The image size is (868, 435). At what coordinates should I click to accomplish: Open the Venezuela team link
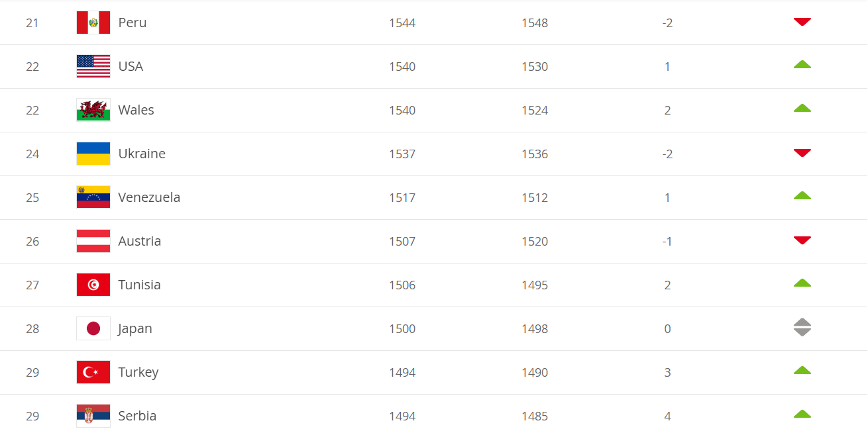(149, 197)
